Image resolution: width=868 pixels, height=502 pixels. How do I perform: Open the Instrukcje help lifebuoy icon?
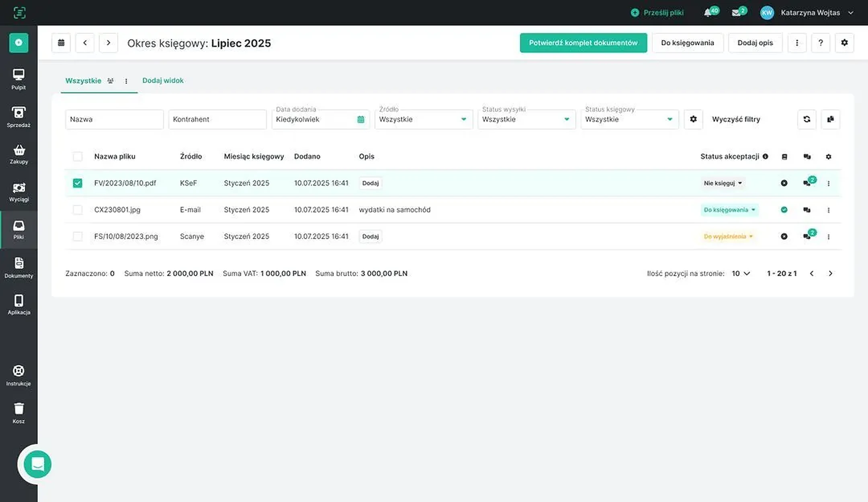(x=18, y=375)
